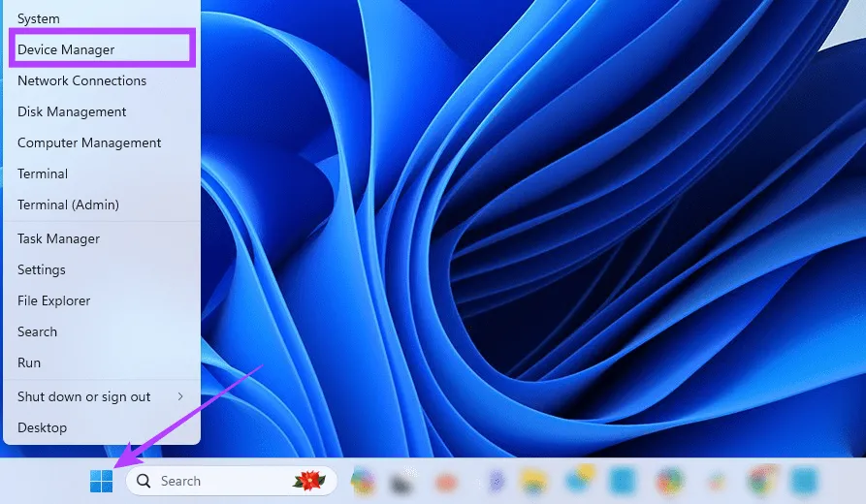The width and height of the screenshot is (866, 504).
Task: Open the Run dialog entry
Action: point(29,362)
